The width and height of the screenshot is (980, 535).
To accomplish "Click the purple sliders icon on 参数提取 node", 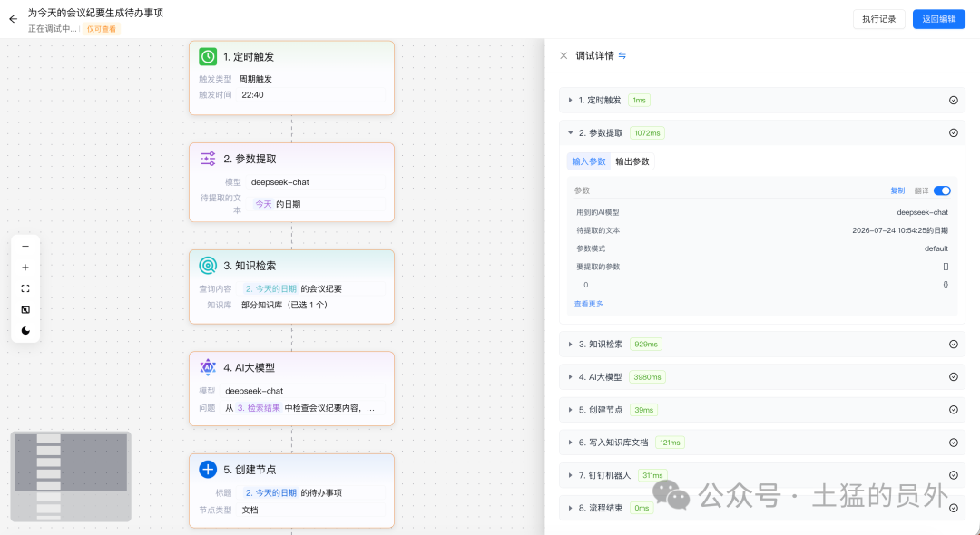I will pyautogui.click(x=208, y=159).
